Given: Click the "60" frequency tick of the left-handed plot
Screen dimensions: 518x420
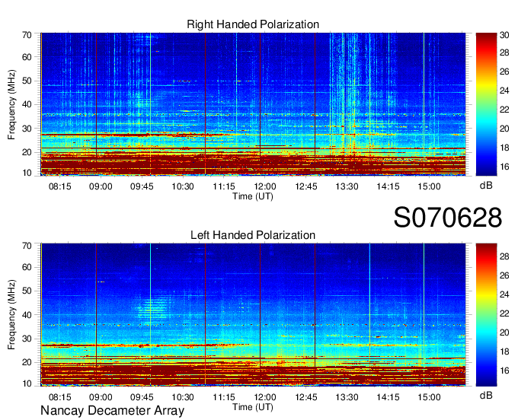Looking at the screenshot, I should (27, 267).
